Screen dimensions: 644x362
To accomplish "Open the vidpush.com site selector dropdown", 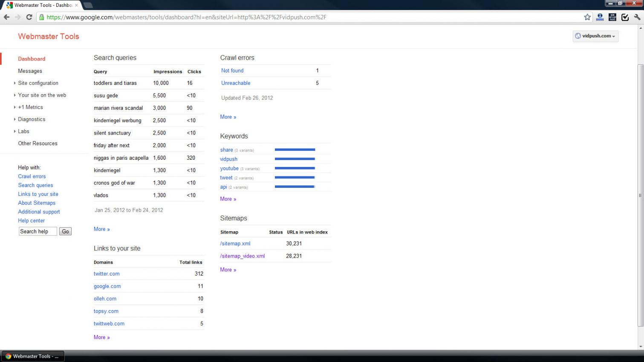I will [x=595, y=36].
